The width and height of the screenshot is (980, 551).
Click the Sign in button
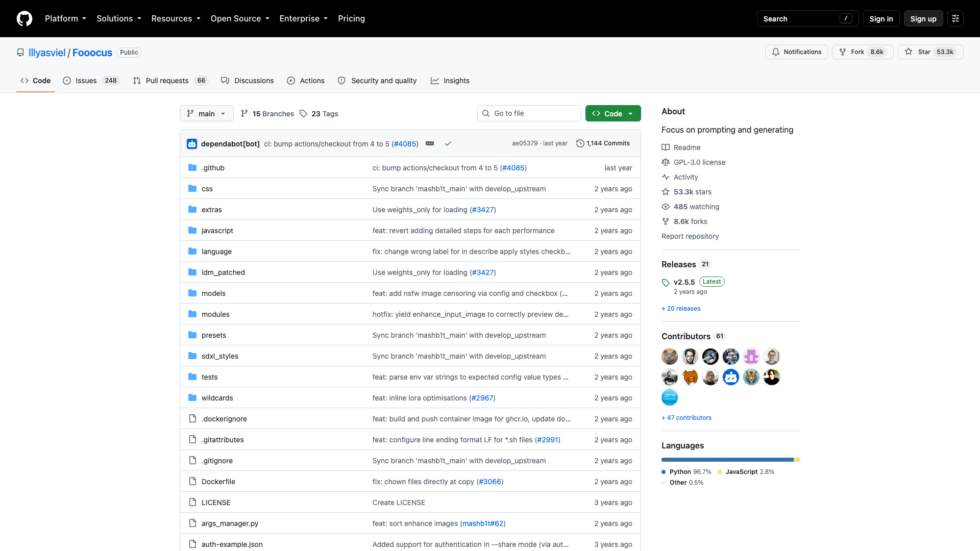tap(881, 18)
